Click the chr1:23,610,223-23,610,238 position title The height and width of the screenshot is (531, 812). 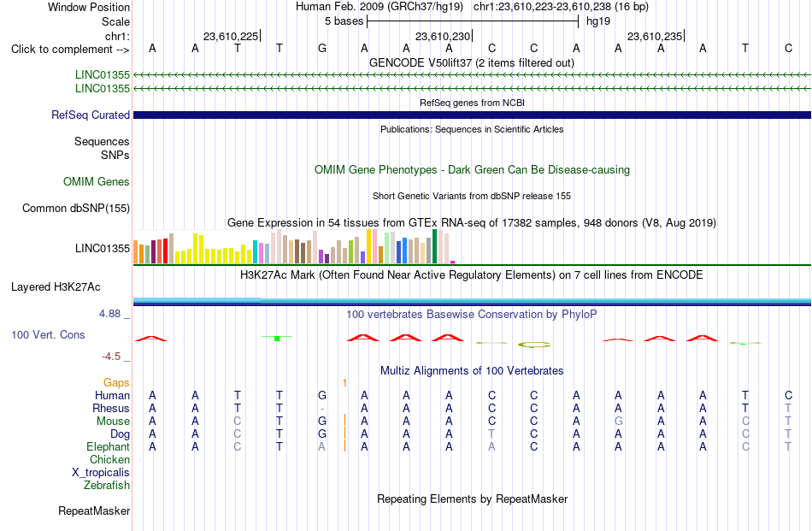[561, 7]
